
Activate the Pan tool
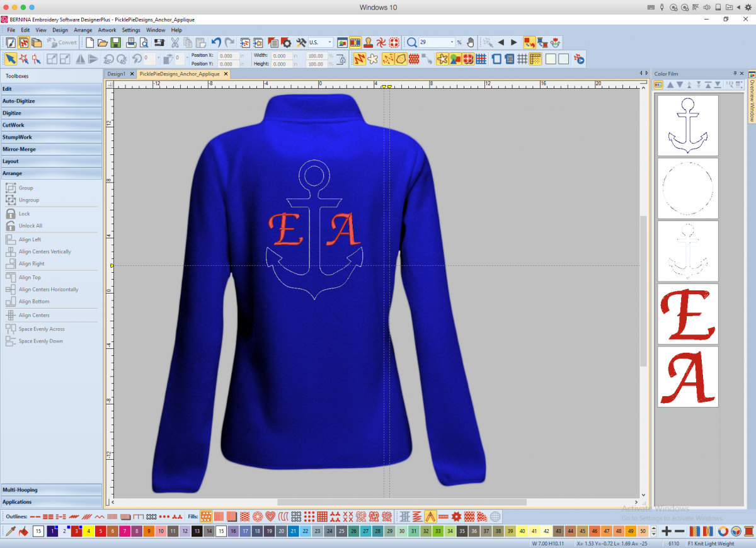(x=469, y=42)
